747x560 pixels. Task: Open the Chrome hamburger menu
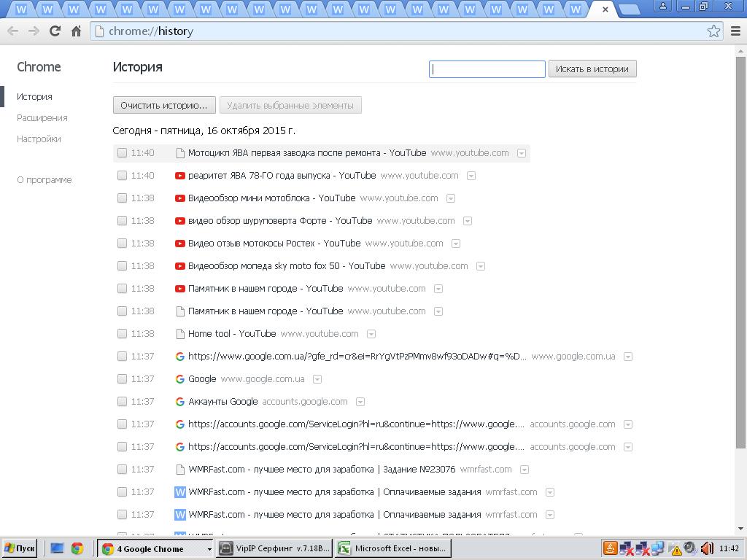(735, 31)
